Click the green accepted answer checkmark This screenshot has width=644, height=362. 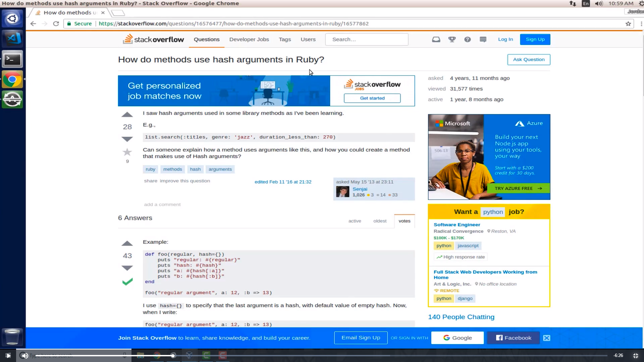pyautogui.click(x=127, y=282)
